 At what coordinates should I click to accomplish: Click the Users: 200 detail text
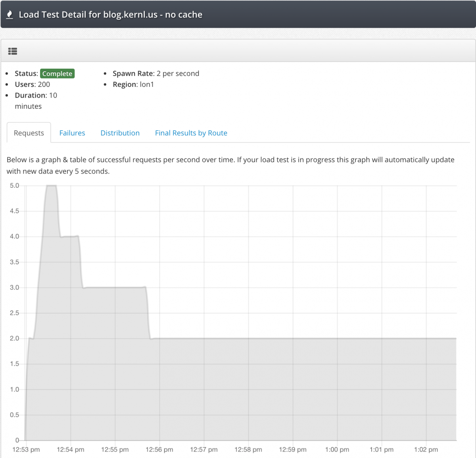[x=33, y=85]
